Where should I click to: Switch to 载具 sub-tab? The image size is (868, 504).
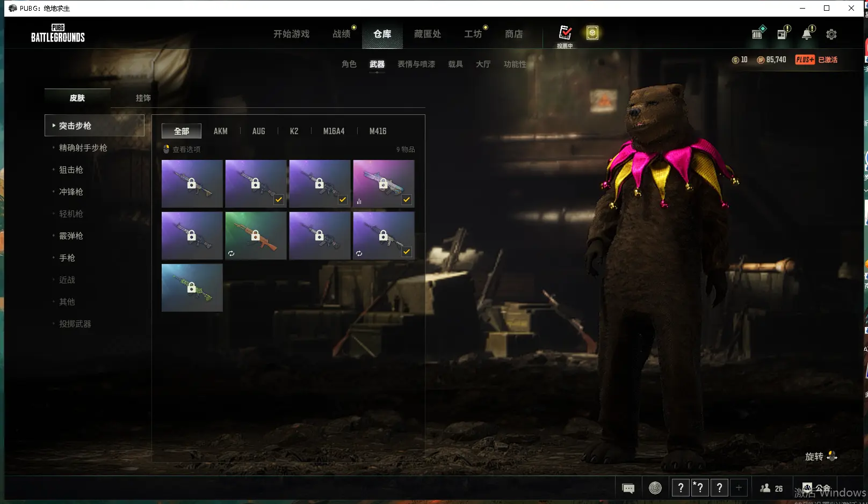click(x=455, y=64)
